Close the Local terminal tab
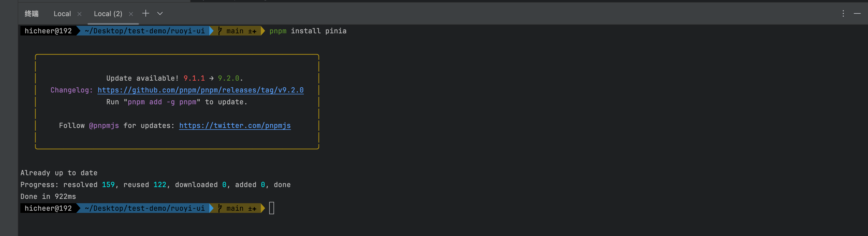The height and width of the screenshot is (236, 868). click(79, 14)
